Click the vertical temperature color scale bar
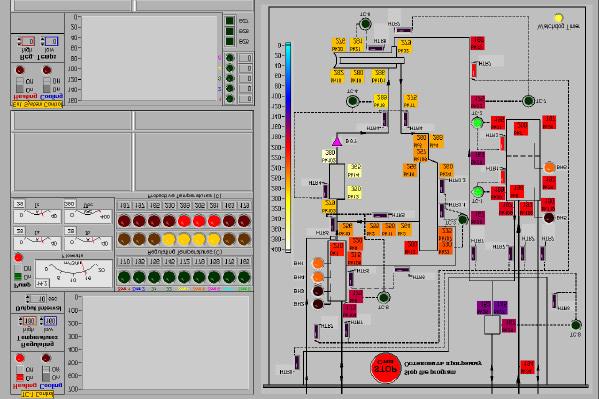This screenshot has width=599, height=399. tap(288, 147)
